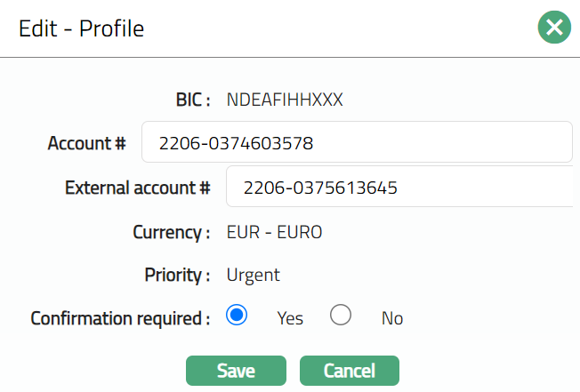The width and height of the screenshot is (580, 392).
Task: Click the "Yes" option label text
Action: 290,318
